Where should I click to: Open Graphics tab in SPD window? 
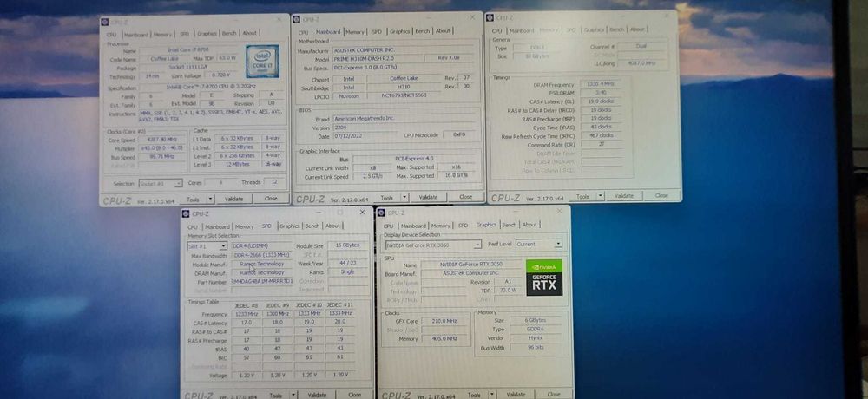pos(289,226)
